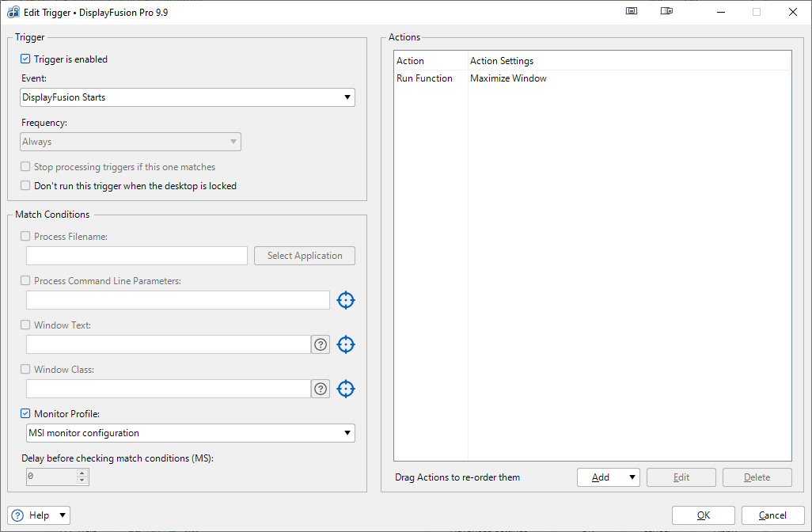Screen dimensions: 812x532
Task: Open the Help menu button
Action: pos(39,515)
